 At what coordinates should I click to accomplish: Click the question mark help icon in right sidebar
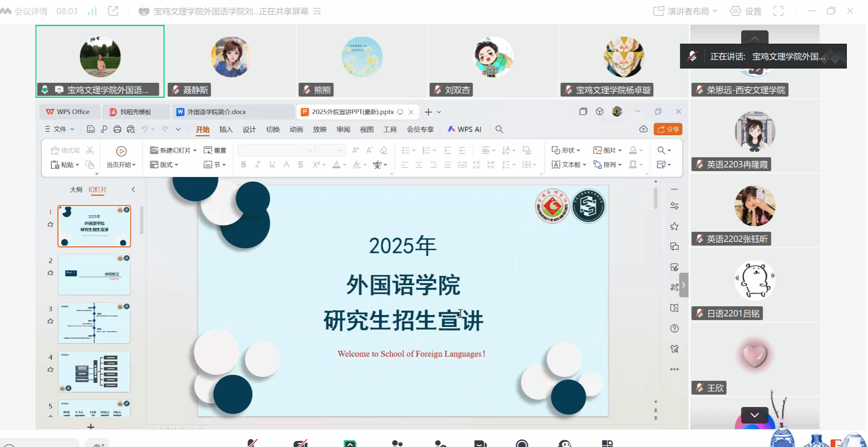674,328
